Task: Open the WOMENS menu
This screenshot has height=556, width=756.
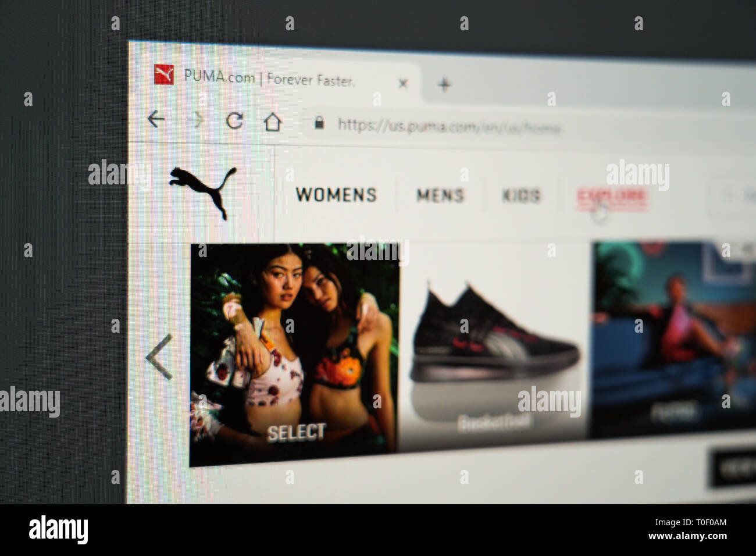Action: (x=336, y=195)
